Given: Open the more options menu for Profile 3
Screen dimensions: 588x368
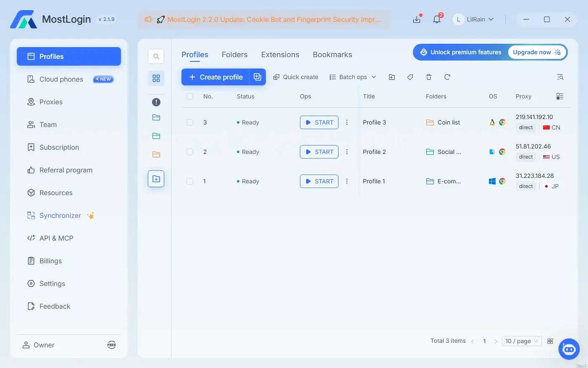Looking at the screenshot, I should [x=347, y=122].
